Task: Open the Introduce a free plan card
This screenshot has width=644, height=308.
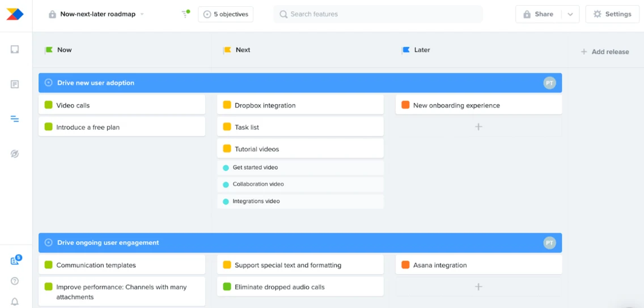Action: [x=122, y=127]
